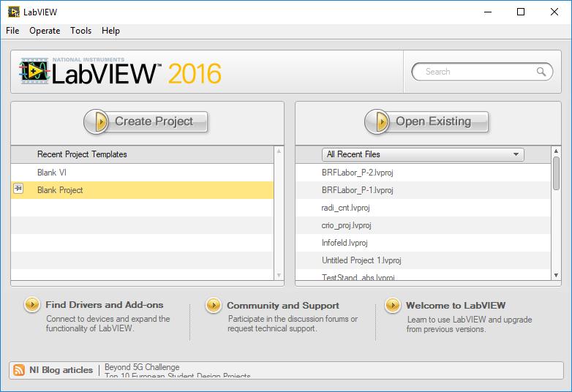
Task: Open the Tools menu
Action: pos(80,31)
